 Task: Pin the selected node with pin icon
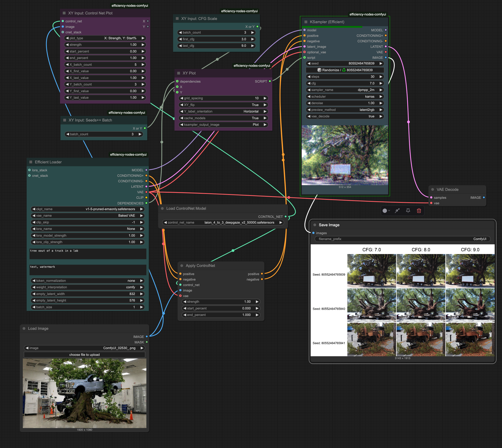pyautogui.click(x=408, y=211)
